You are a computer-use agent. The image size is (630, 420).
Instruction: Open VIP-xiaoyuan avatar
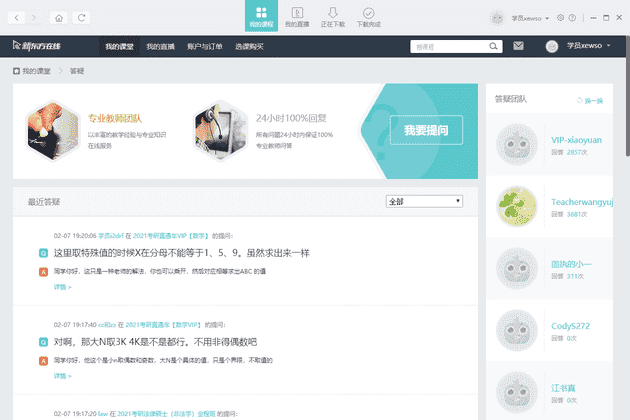pos(517,144)
